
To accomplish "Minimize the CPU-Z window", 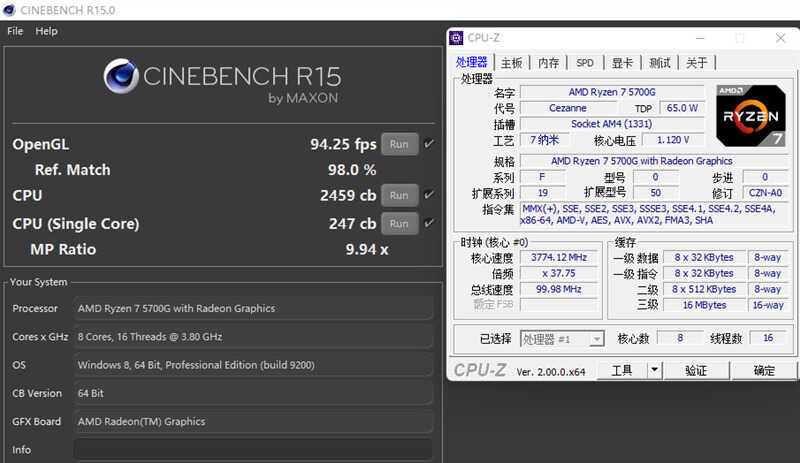I will click(x=700, y=38).
